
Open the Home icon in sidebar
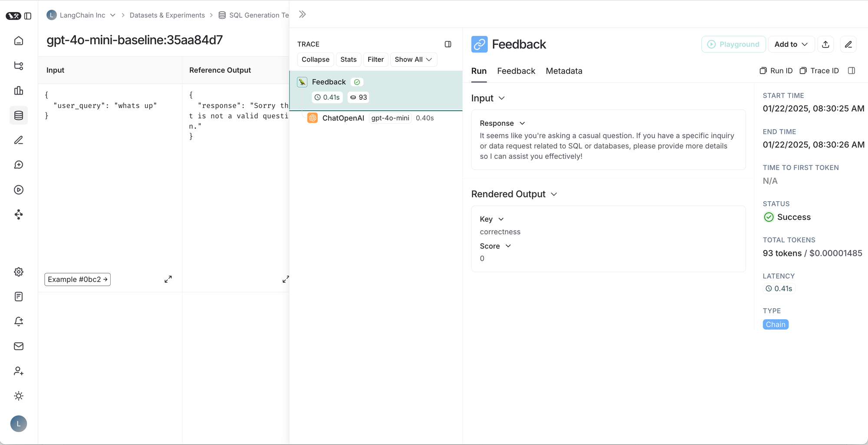19,41
